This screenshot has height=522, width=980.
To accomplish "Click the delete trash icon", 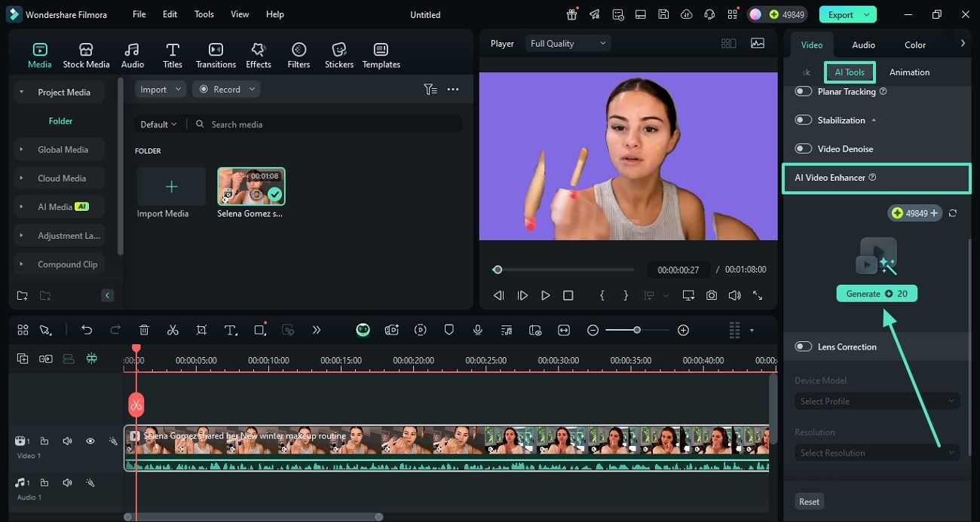I will (x=144, y=330).
